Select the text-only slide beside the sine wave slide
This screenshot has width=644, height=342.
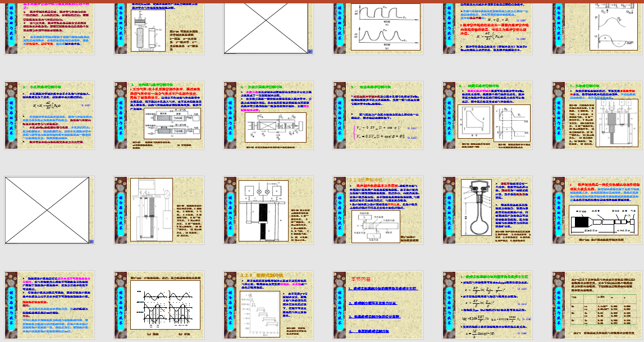[48, 305]
